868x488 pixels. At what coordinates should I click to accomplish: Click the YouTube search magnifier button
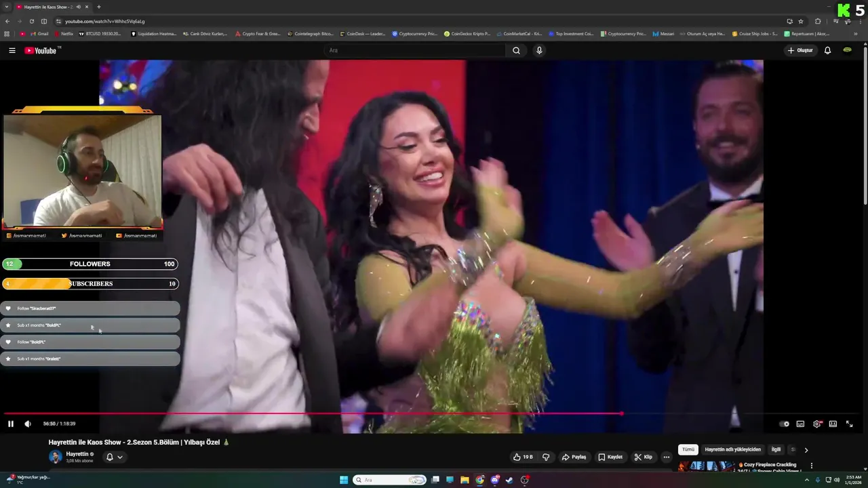(x=516, y=50)
